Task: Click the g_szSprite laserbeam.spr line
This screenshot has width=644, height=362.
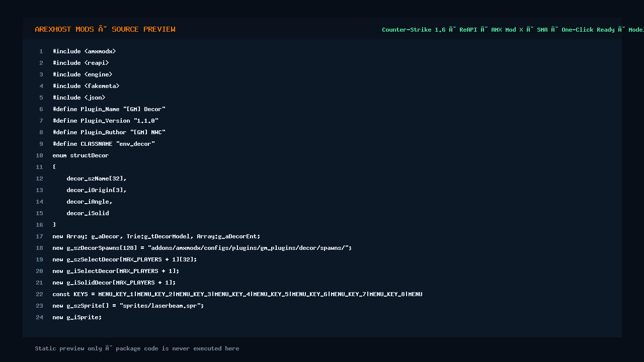Action: pos(128,306)
